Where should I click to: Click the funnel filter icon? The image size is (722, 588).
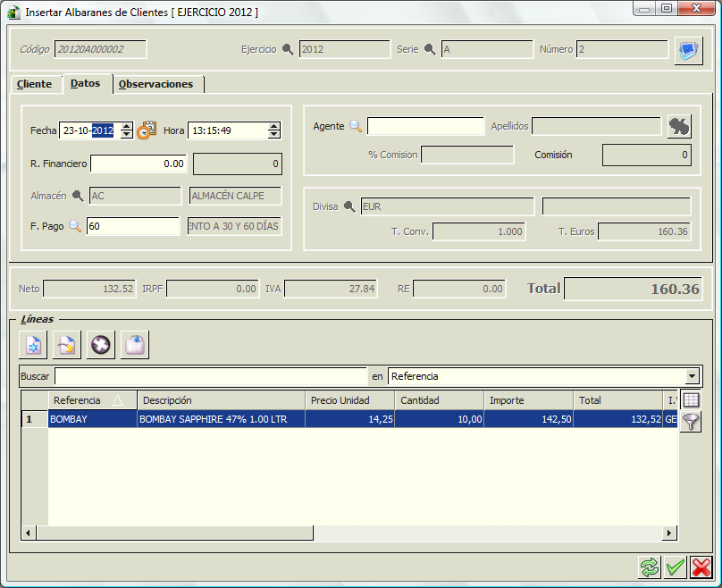coord(691,421)
